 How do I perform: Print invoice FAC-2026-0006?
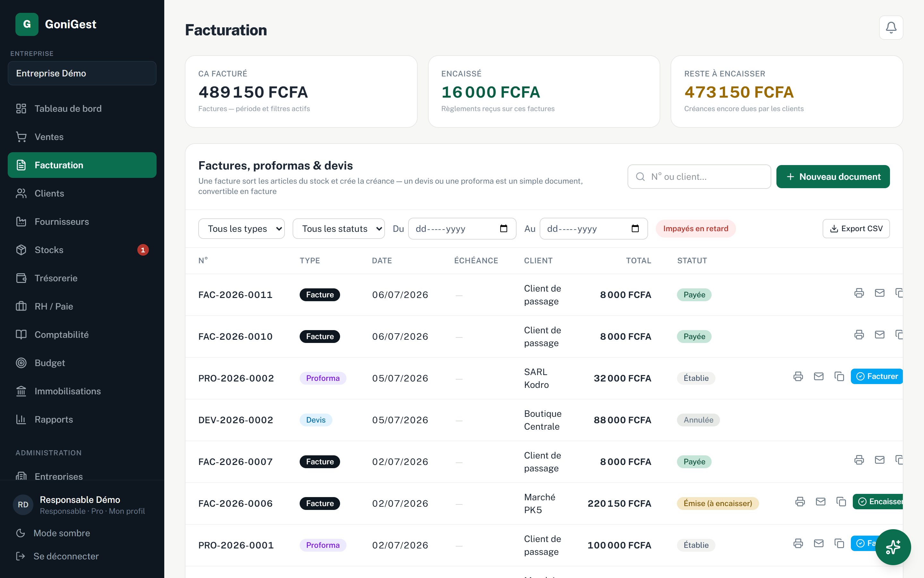pyautogui.click(x=800, y=501)
